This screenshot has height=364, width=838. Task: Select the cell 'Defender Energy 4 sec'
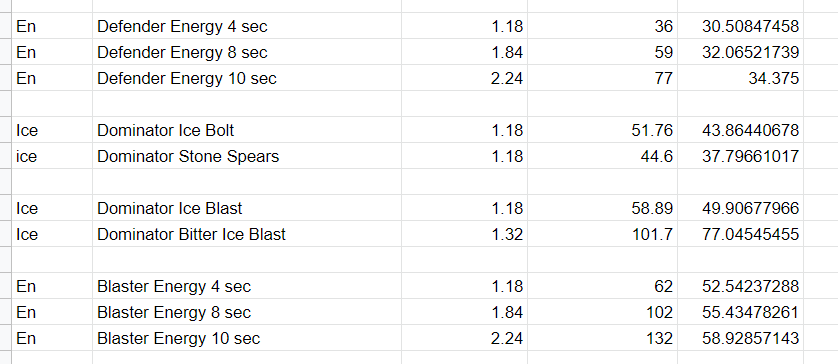247,26
